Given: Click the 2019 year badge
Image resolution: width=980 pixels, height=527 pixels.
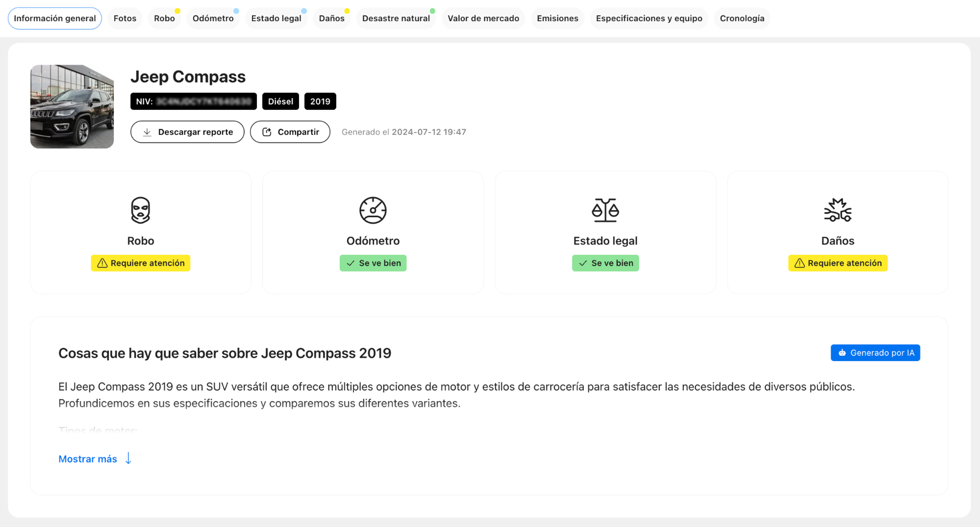Looking at the screenshot, I should (320, 101).
